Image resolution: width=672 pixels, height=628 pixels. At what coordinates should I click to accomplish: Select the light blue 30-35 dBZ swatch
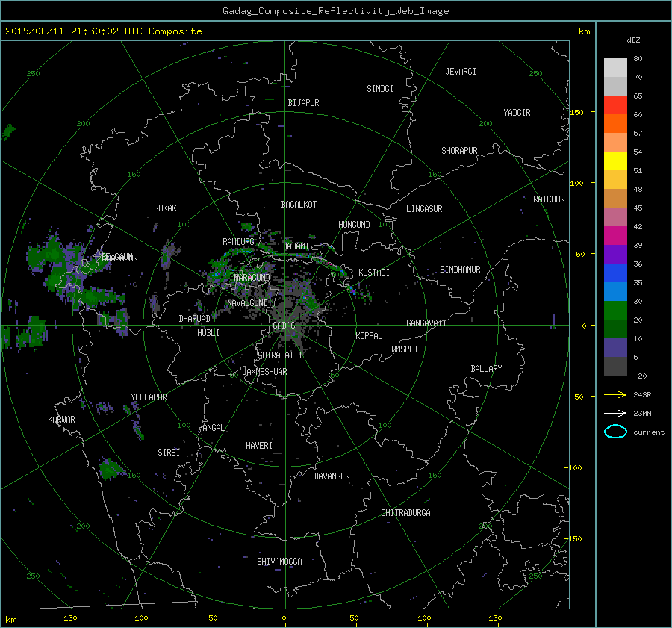(615, 291)
